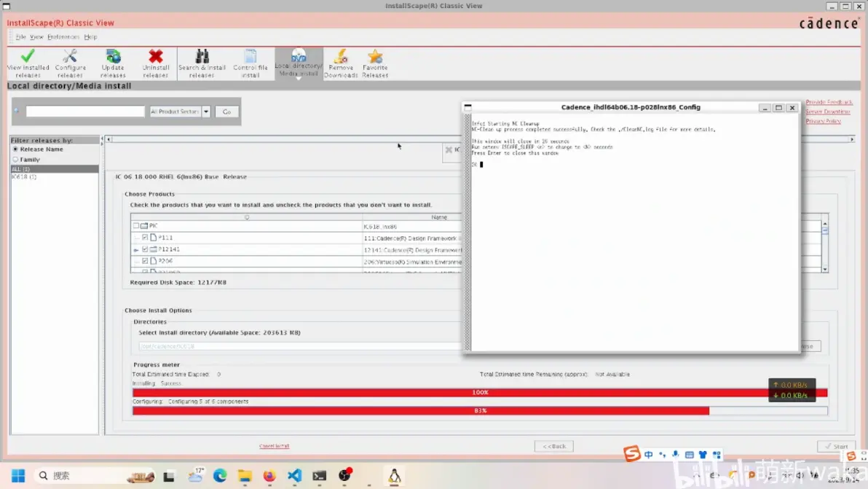
Task: Toggle the P206 checkbox
Action: [145, 261]
